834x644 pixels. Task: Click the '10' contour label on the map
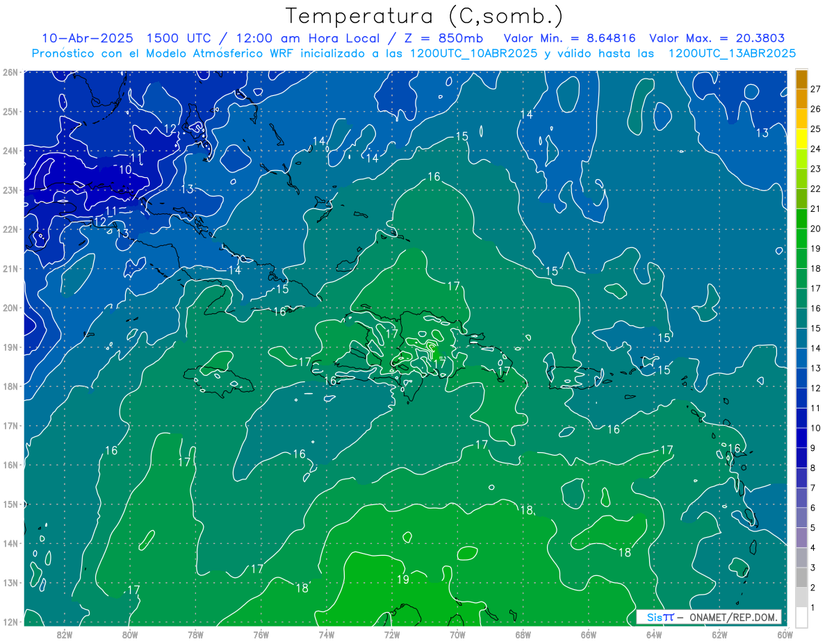pyautogui.click(x=125, y=170)
